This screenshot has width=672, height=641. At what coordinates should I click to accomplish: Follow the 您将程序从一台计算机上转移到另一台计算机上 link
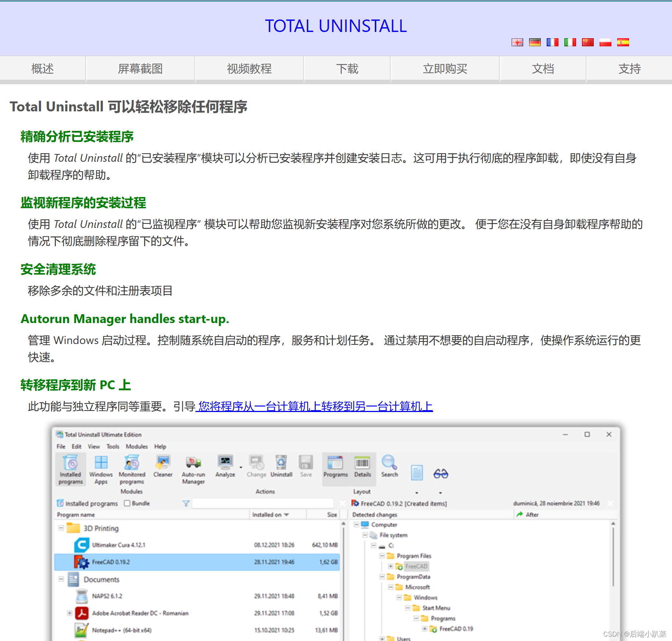tap(315, 406)
